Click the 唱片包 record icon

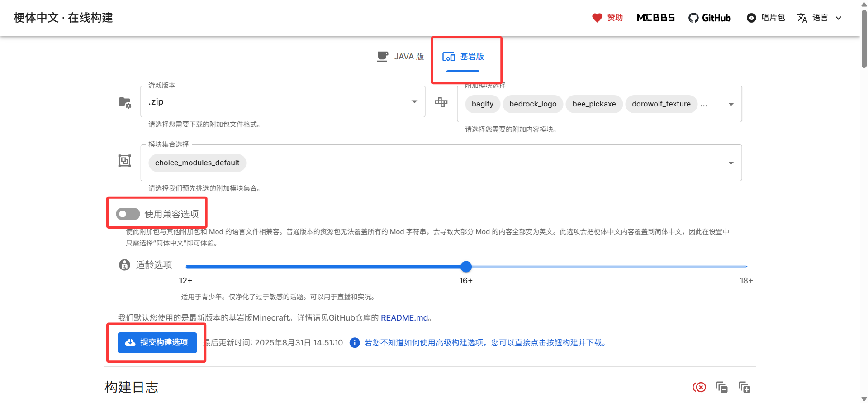751,18
